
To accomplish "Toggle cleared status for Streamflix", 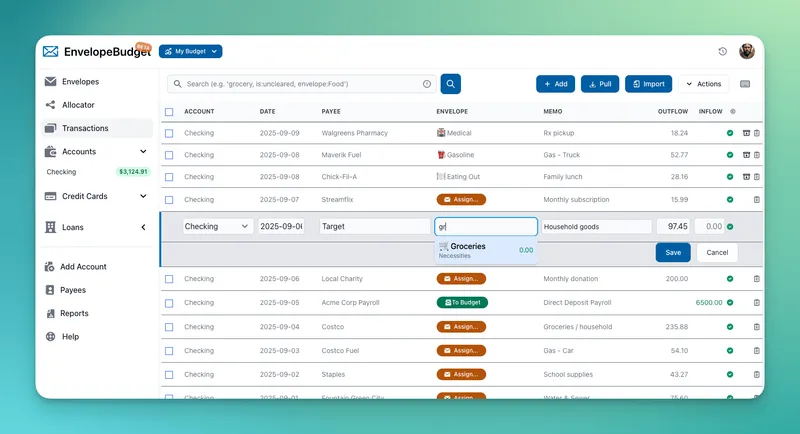I will point(730,200).
